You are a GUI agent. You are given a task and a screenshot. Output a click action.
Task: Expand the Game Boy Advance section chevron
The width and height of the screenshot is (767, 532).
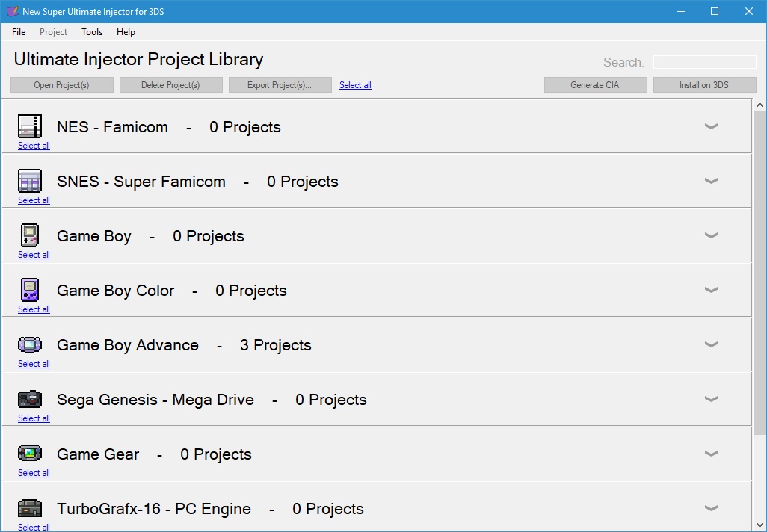[711, 344]
